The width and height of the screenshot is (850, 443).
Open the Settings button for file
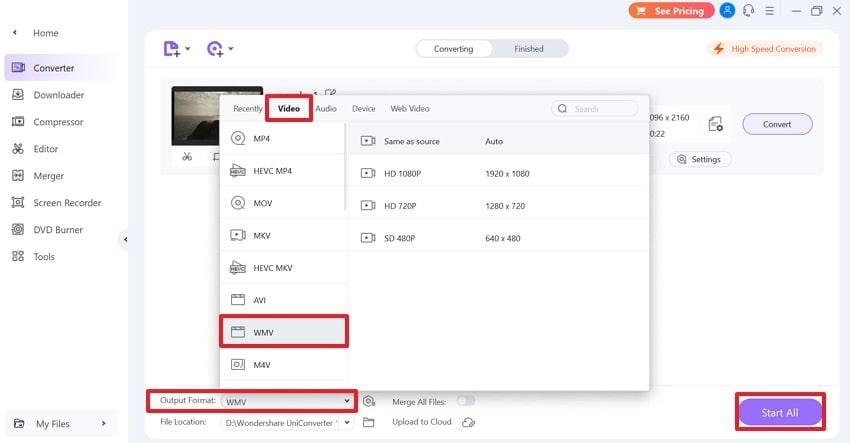point(700,159)
